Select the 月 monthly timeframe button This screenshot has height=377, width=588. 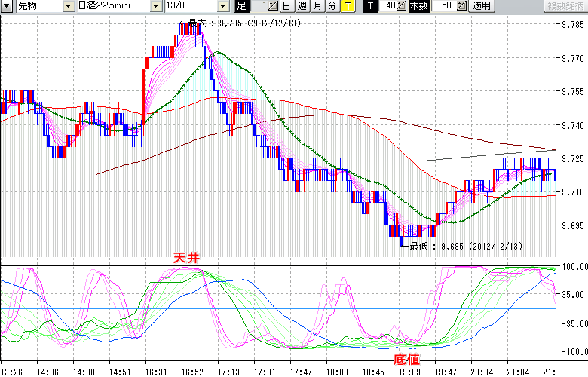coord(317,6)
